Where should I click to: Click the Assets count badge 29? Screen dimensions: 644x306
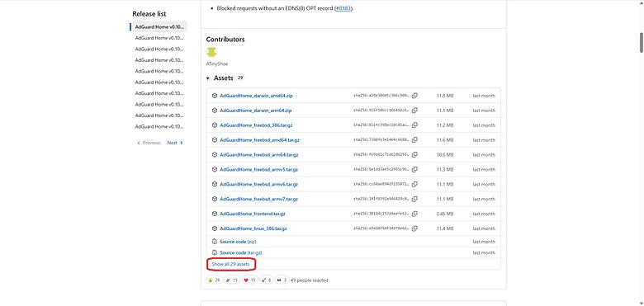coord(240,78)
